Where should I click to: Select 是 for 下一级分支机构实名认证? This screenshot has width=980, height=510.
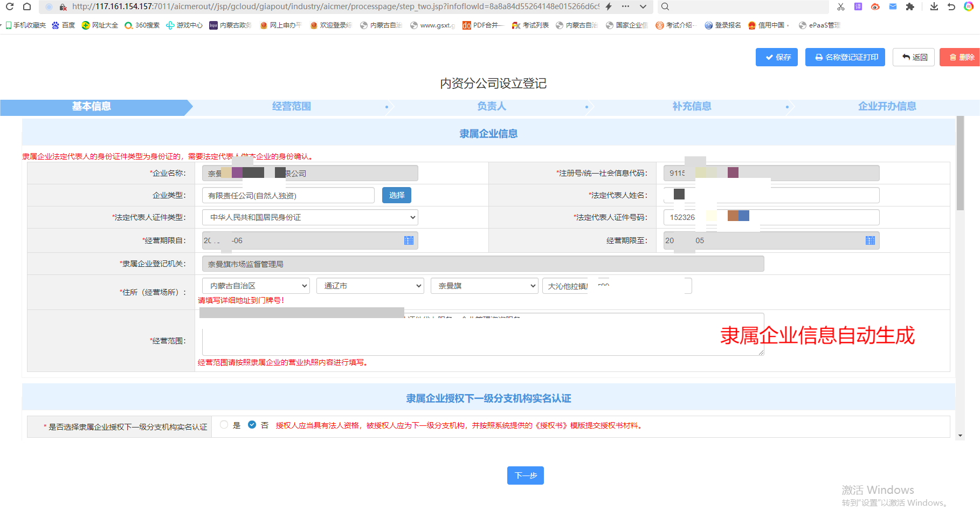point(224,425)
